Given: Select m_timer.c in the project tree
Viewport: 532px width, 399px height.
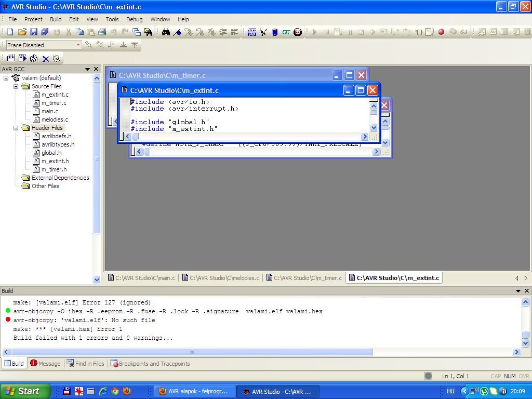Looking at the screenshot, I should click(x=50, y=103).
